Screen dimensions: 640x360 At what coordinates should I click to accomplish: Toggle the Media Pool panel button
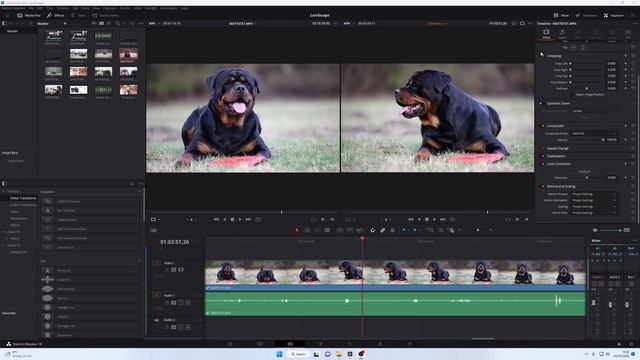(29, 16)
